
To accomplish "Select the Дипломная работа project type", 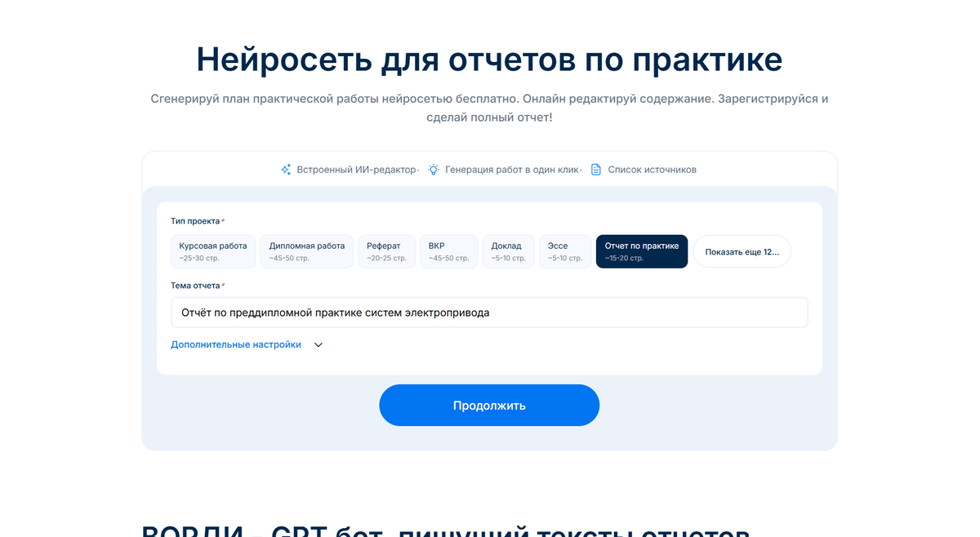I will (x=306, y=251).
